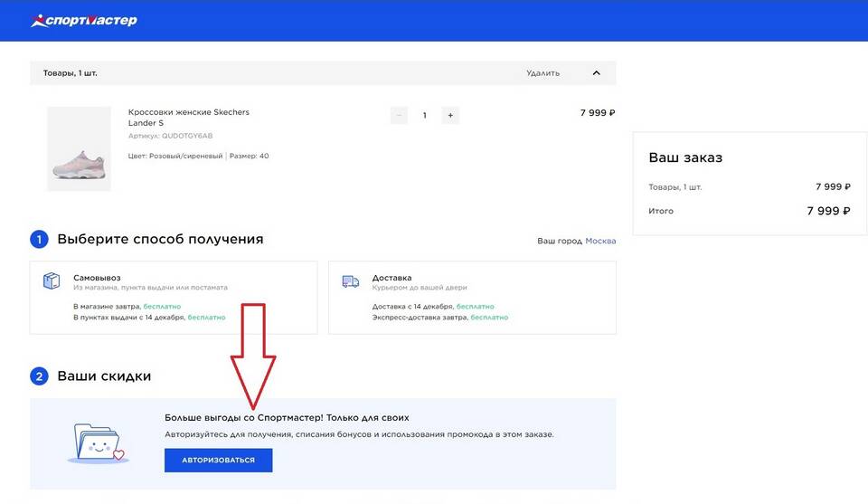Open the Skechers sneaker thumbnail
Viewport: 868px width, 504px height.
tap(79, 149)
